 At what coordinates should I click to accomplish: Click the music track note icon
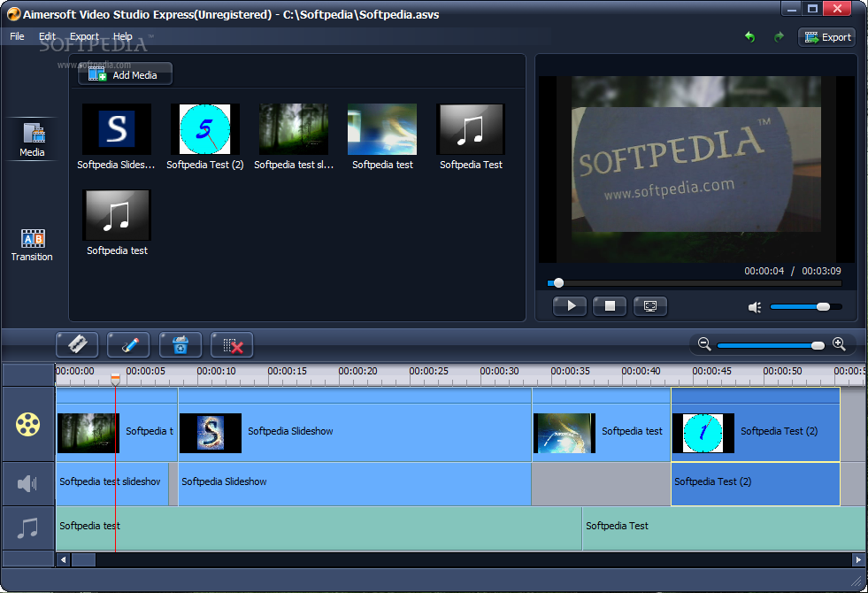coord(27,528)
